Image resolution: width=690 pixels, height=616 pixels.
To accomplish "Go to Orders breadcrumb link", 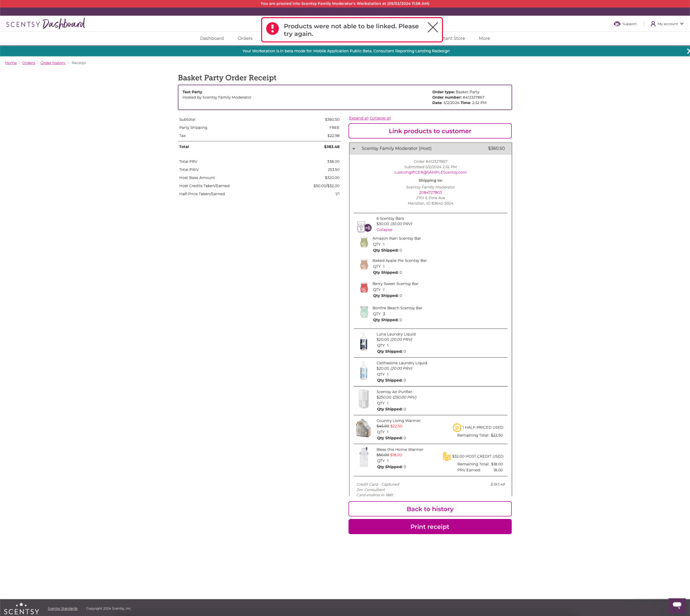I will pyautogui.click(x=29, y=63).
